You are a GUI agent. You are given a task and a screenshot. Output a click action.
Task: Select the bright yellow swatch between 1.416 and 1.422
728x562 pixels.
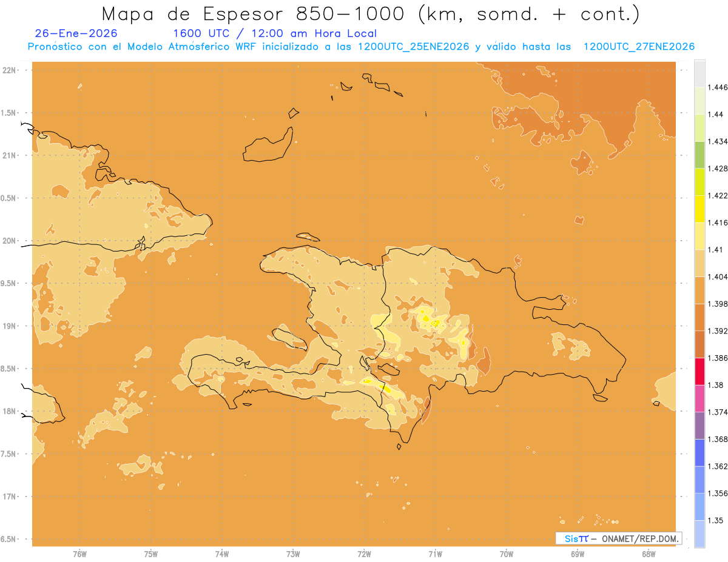699,209
